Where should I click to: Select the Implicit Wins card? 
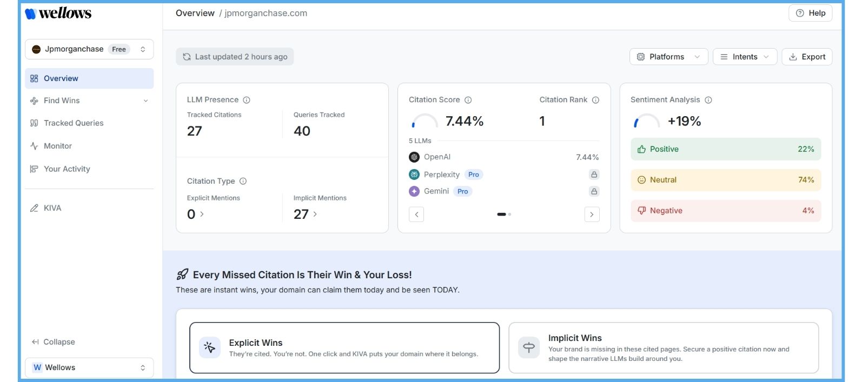[x=664, y=348]
